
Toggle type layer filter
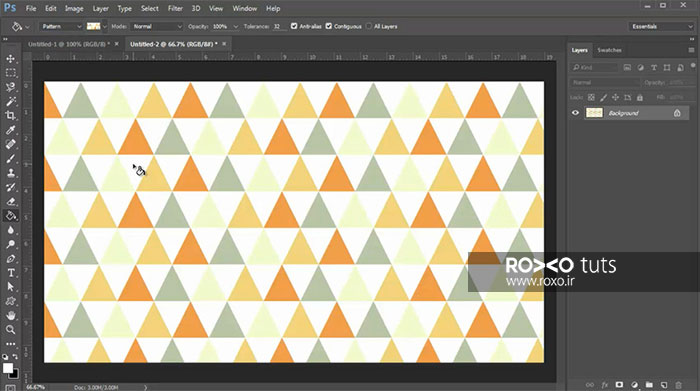pyautogui.click(x=654, y=67)
